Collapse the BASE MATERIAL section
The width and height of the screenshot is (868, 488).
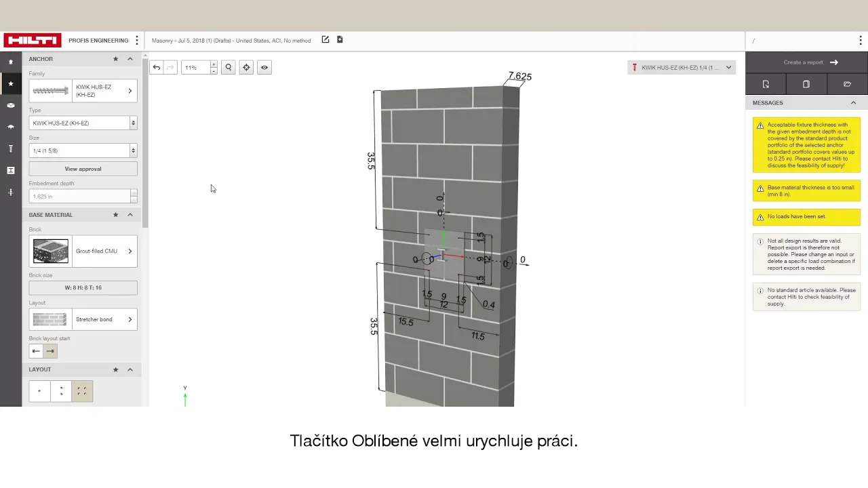click(x=130, y=215)
